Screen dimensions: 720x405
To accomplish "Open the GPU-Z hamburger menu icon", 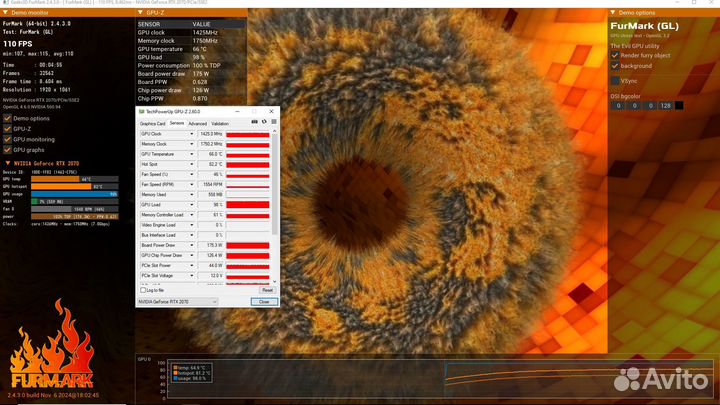I will click(x=274, y=122).
